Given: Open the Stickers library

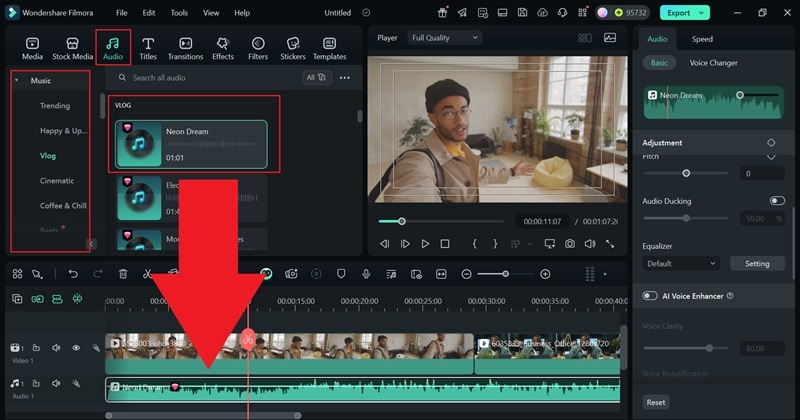Looking at the screenshot, I should pyautogui.click(x=293, y=48).
